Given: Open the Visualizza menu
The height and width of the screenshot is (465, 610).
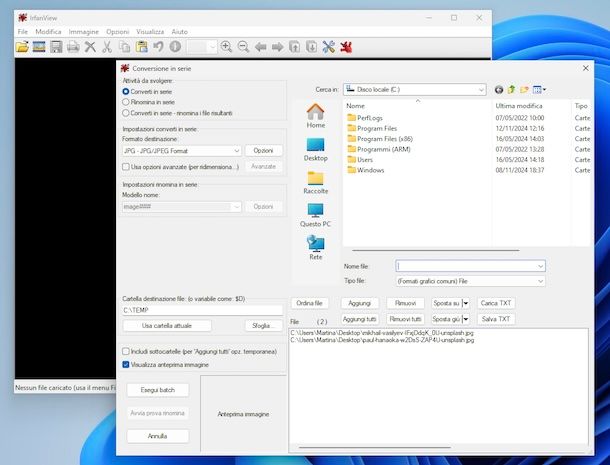Looking at the screenshot, I should 150,32.
